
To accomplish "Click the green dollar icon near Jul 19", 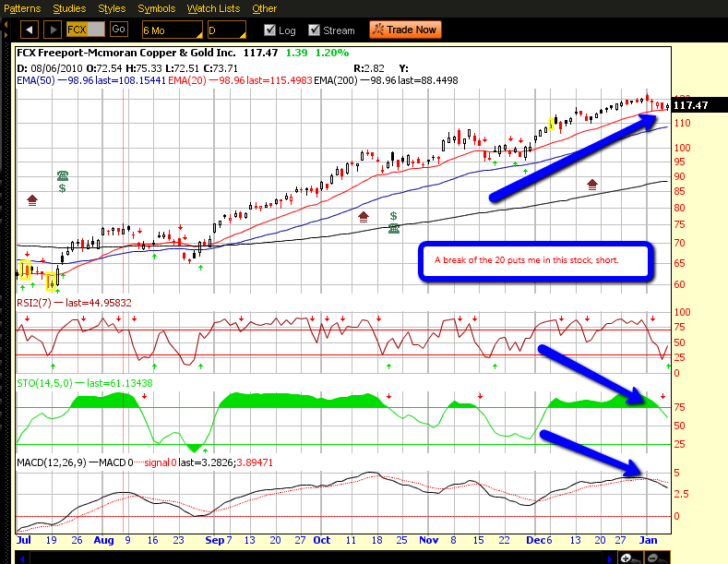I will pyautogui.click(x=62, y=188).
